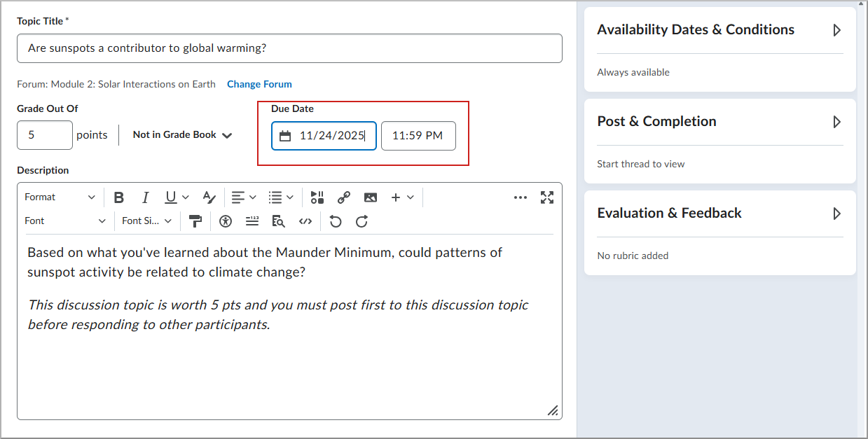Expand the Evaluation & Feedback panel
This screenshot has width=868, height=439.
[x=837, y=214]
